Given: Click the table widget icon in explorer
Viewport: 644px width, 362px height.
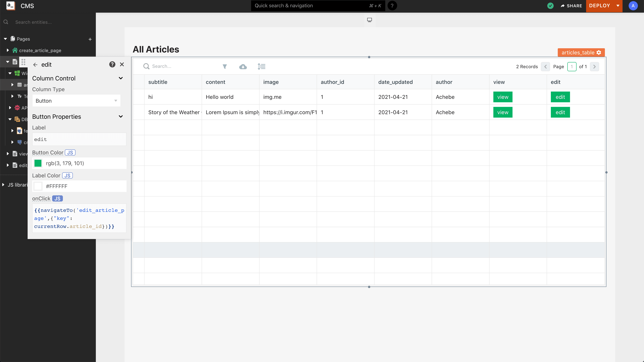Looking at the screenshot, I should [x=20, y=85].
